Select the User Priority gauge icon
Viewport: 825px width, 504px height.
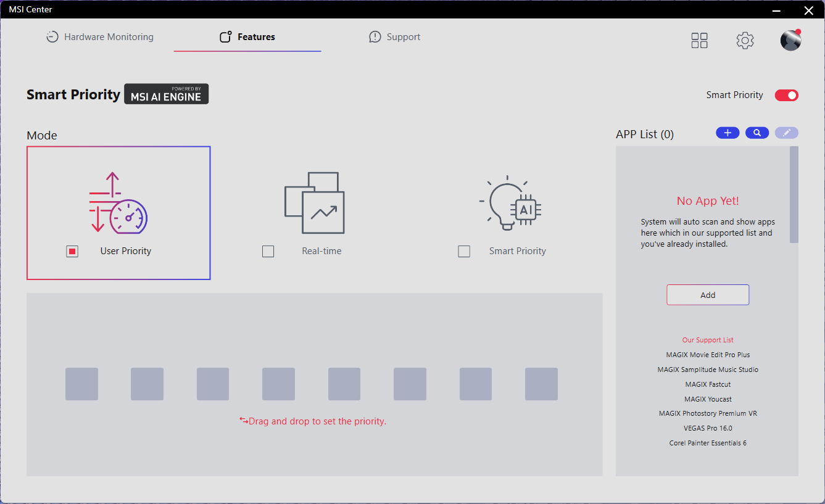point(118,203)
